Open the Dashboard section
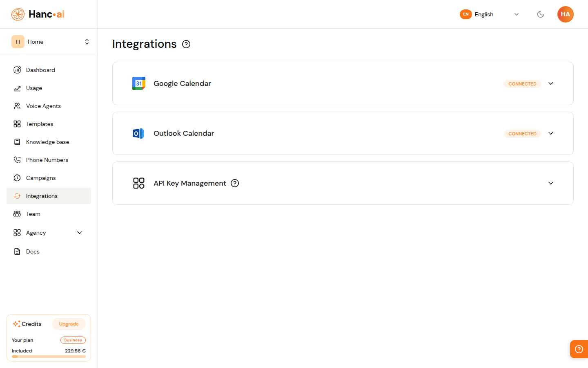This screenshot has height=368, width=588. [x=40, y=70]
